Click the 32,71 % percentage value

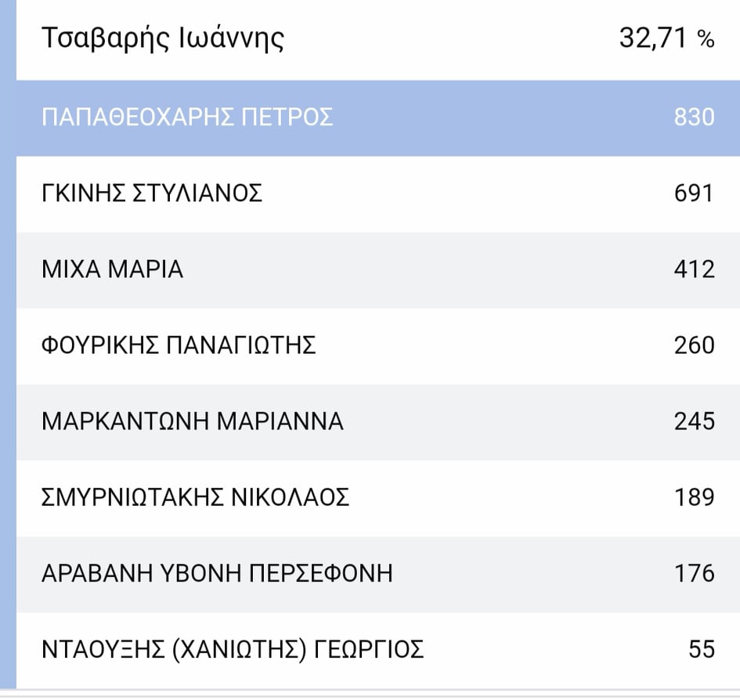(666, 36)
